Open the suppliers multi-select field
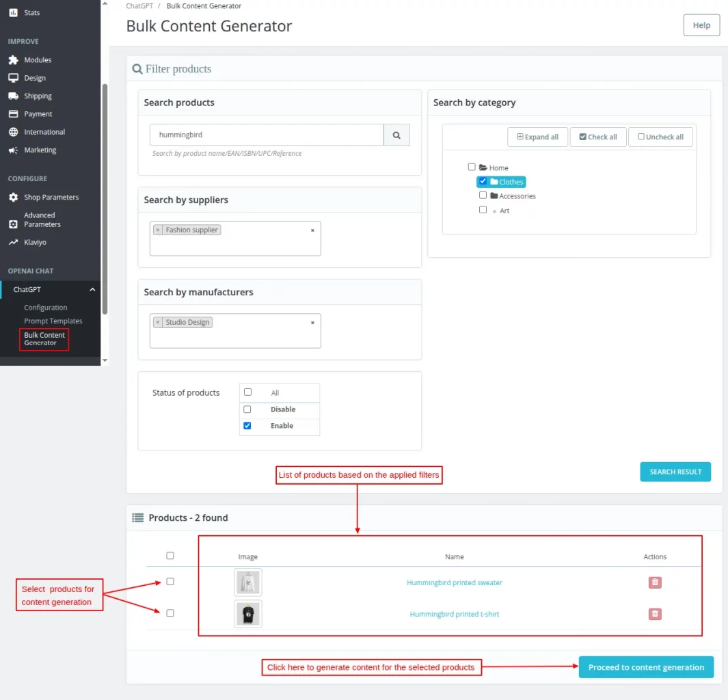 235,239
